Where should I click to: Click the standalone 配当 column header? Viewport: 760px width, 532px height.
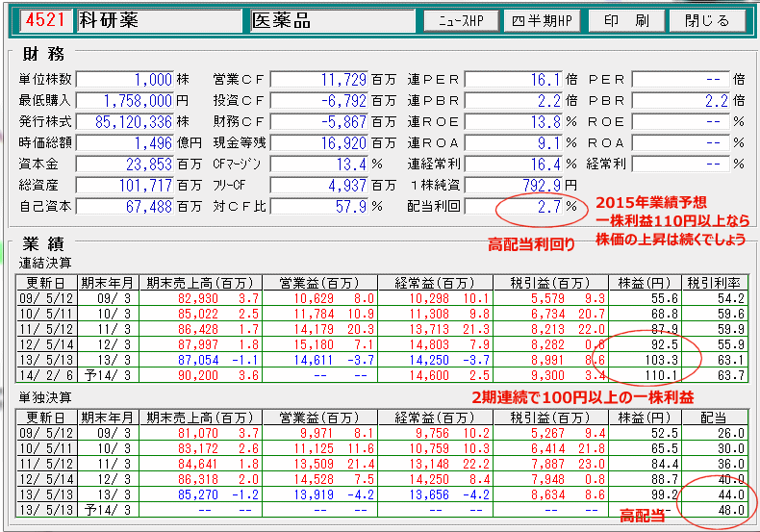[x=715, y=418]
